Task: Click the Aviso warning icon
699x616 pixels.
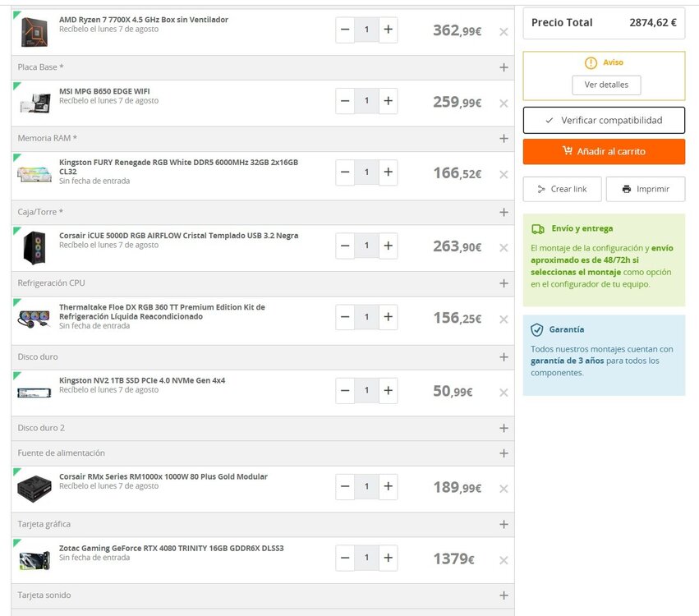Action: [x=591, y=63]
